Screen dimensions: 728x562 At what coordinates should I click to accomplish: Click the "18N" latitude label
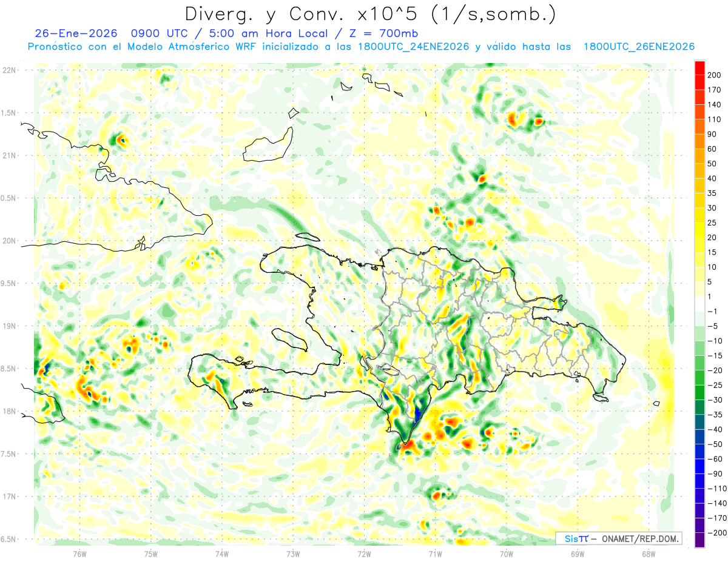tap(9, 411)
